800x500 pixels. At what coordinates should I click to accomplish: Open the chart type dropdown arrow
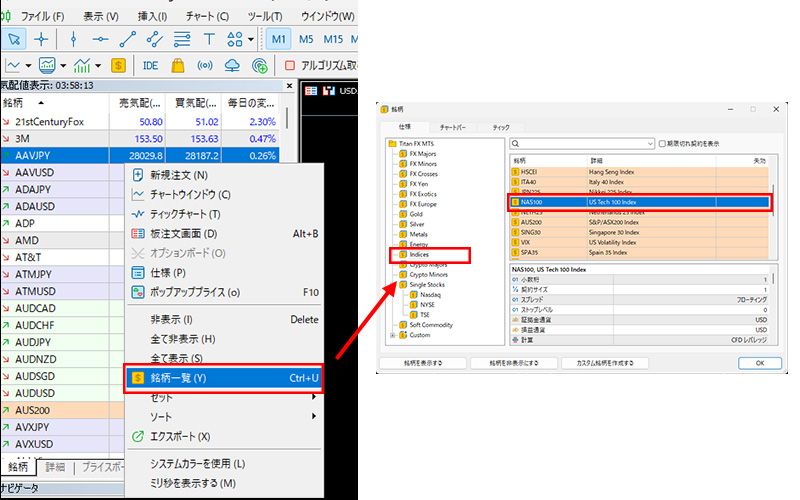(28, 66)
